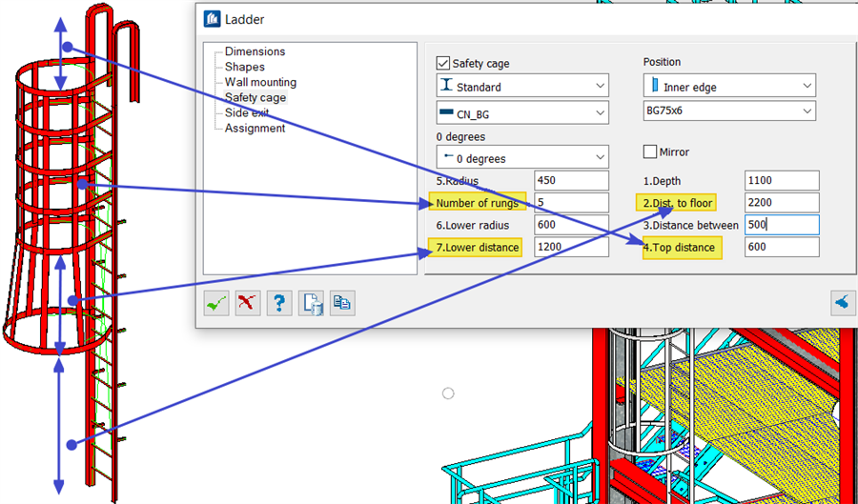Click the Dist. to floor field 2200
The width and height of the screenshot is (858, 504).
point(782,203)
